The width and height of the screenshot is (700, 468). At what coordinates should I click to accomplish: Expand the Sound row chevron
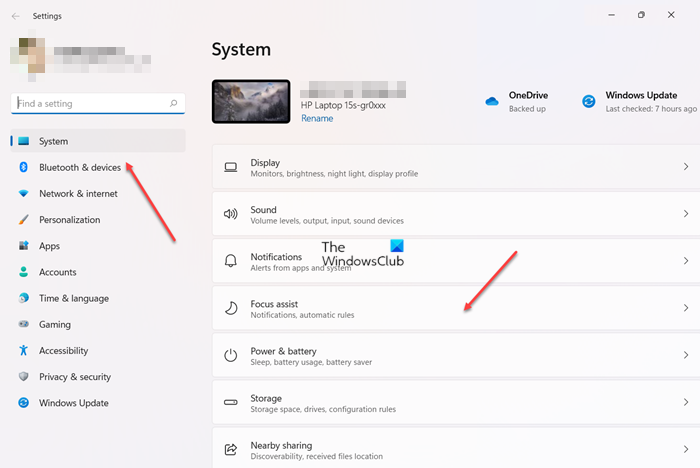coord(686,214)
